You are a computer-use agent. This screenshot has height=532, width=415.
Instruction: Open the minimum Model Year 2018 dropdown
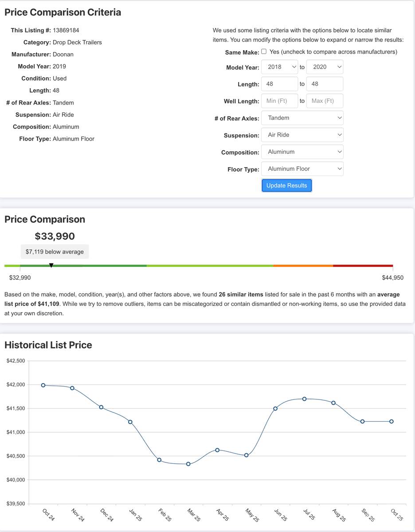coord(279,67)
